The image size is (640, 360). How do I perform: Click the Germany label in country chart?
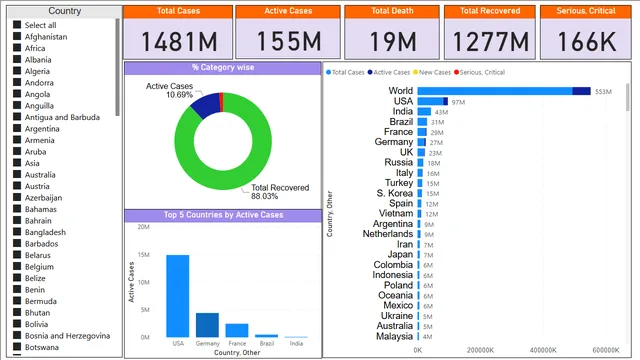click(x=393, y=142)
